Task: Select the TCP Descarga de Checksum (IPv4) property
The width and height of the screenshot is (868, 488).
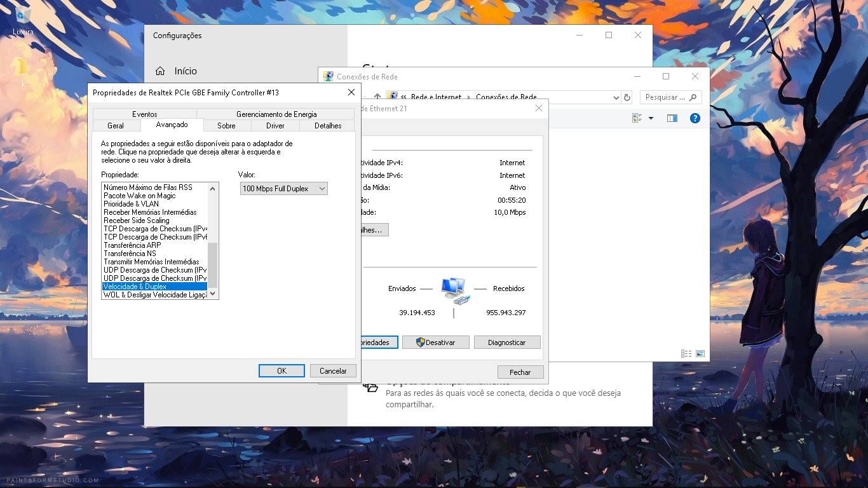Action: (155, 229)
